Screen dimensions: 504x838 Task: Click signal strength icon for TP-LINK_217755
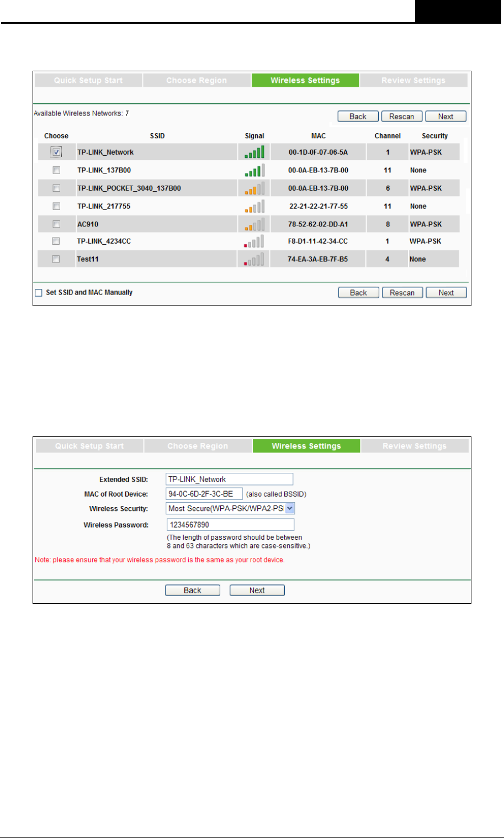(x=254, y=206)
